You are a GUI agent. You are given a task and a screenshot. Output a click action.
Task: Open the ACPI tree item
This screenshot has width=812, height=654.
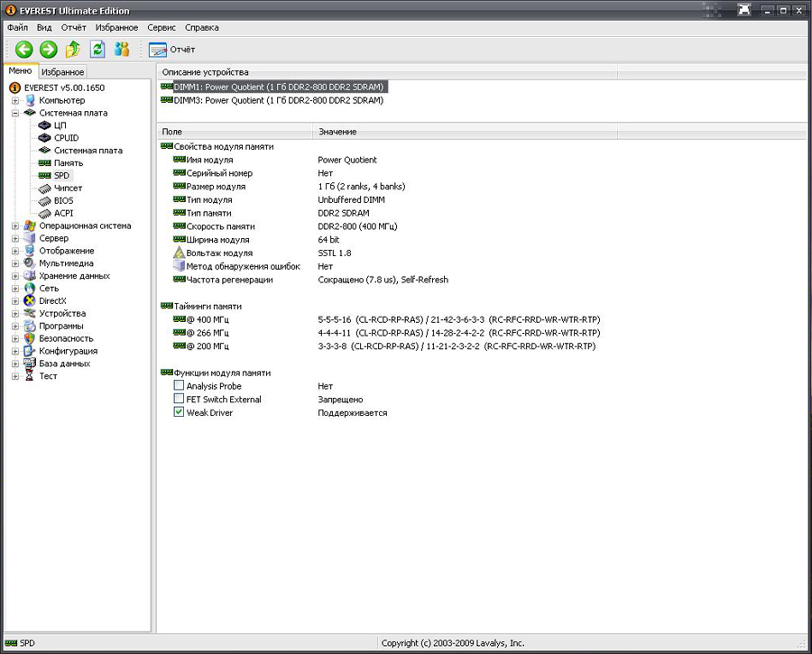[x=64, y=213]
